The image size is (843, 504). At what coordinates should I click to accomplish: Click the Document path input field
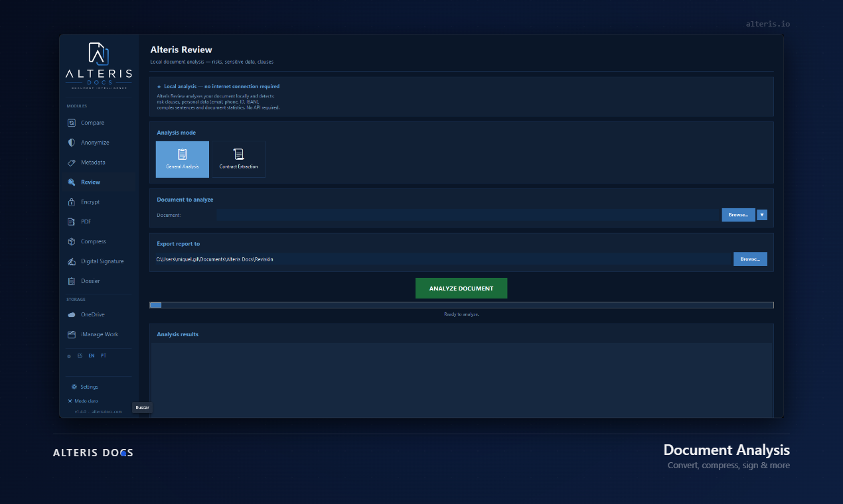click(468, 215)
